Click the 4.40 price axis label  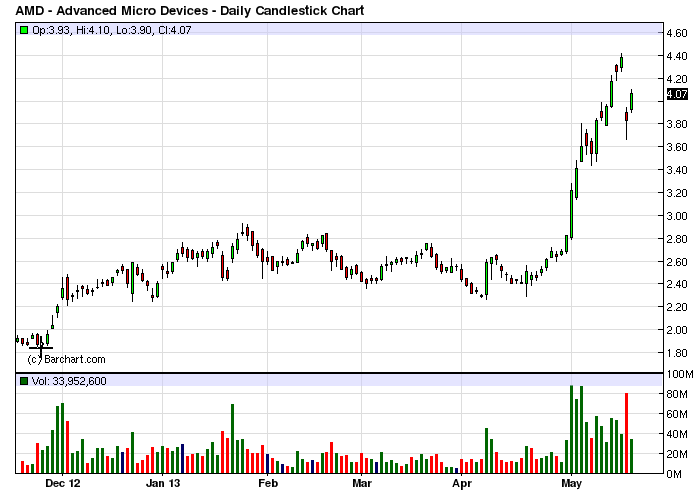[677, 56]
